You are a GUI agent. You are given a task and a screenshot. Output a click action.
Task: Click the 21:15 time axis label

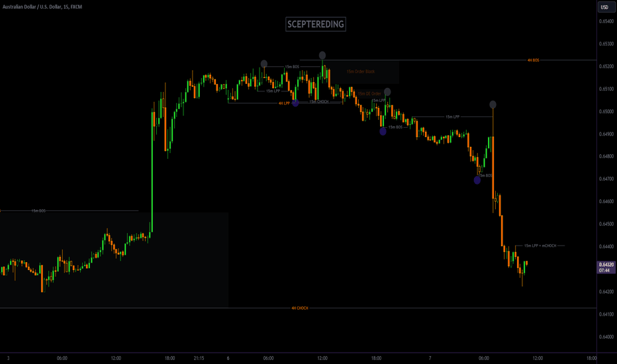[199, 358]
